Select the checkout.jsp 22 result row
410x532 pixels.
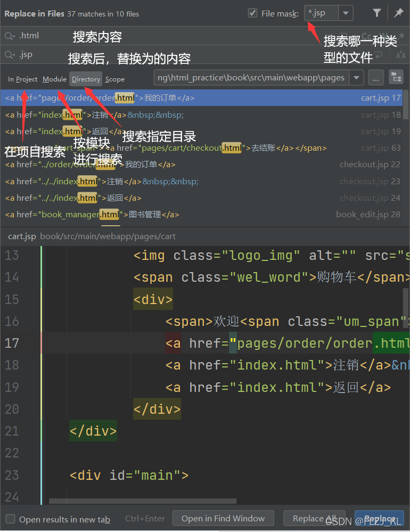[201, 165]
